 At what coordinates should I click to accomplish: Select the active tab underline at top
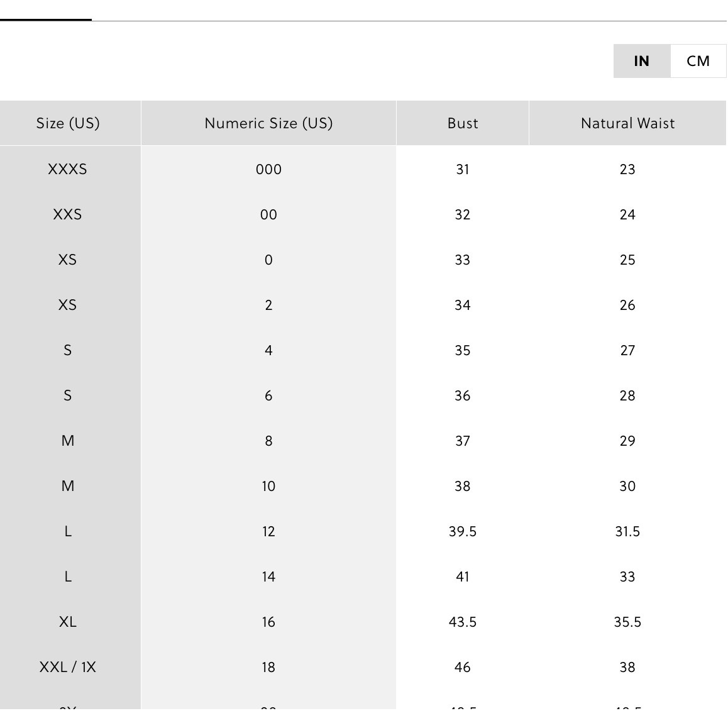click(45, 19)
